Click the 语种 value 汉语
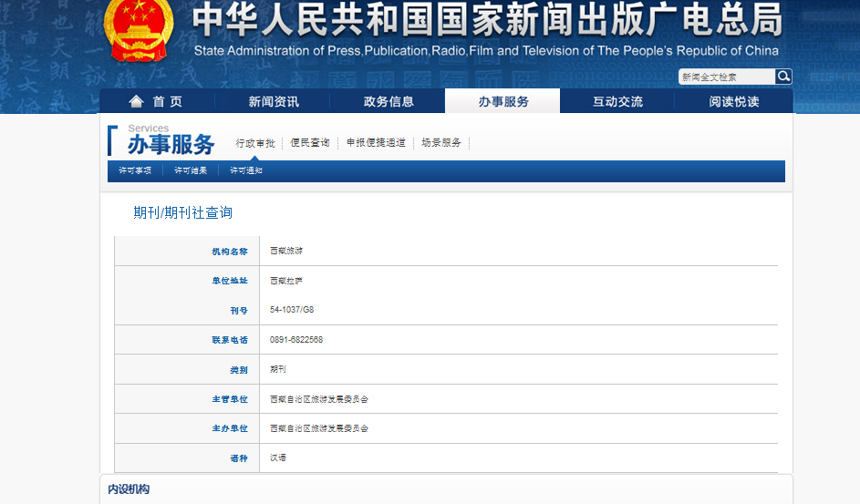 278,458
